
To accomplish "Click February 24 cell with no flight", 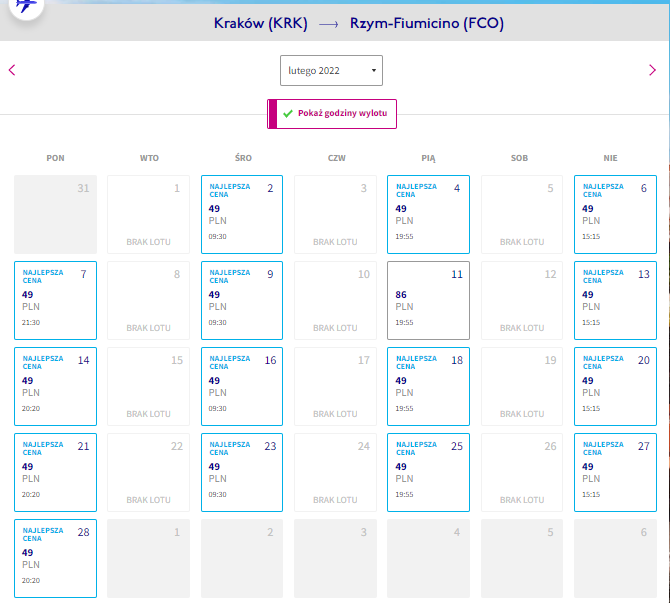I will pyautogui.click(x=335, y=472).
